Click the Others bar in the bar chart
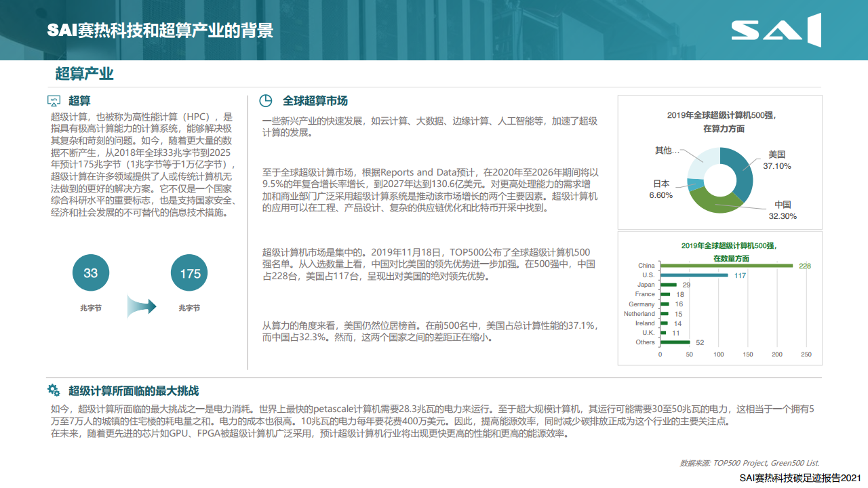868x488 pixels. click(675, 342)
